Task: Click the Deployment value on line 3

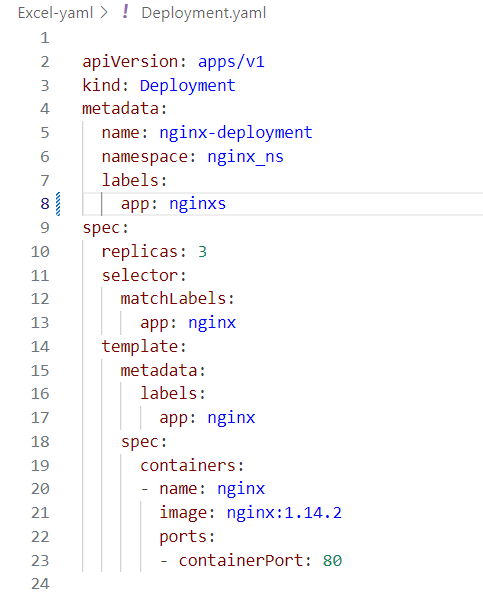Action: [x=187, y=86]
